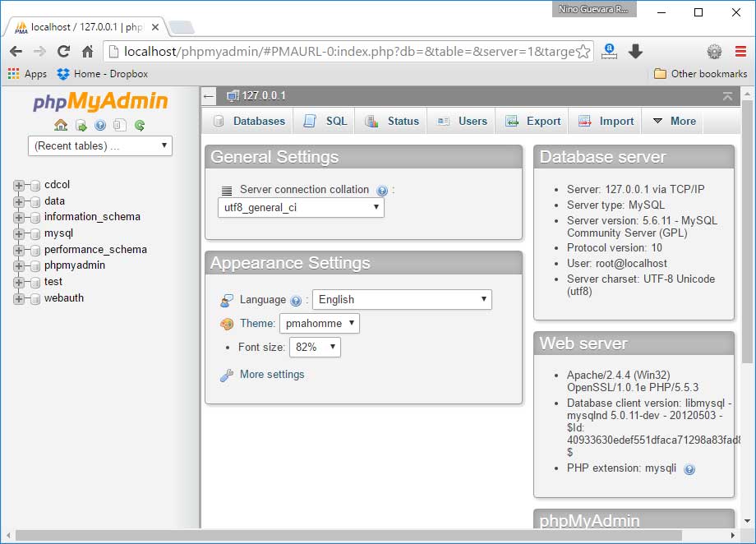
Task: Open the Language dropdown showing English
Action: (x=402, y=299)
